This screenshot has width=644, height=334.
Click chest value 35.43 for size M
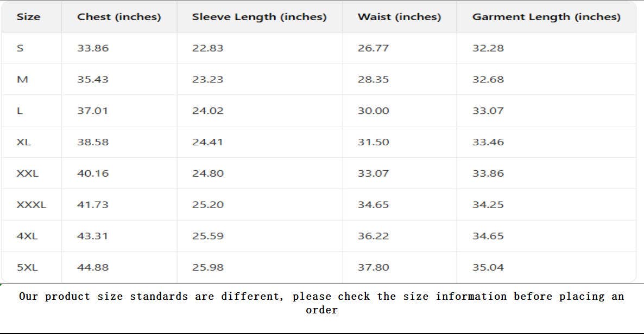pyautogui.click(x=93, y=80)
